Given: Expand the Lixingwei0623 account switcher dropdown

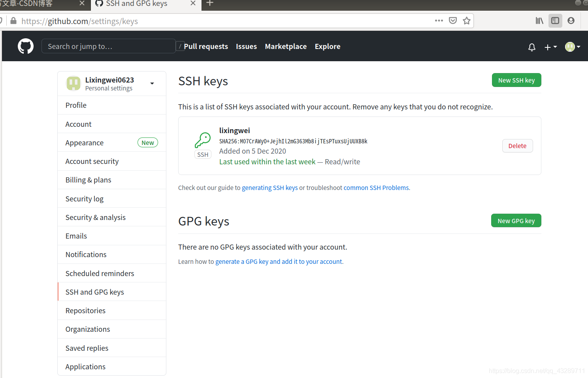Looking at the screenshot, I should point(152,83).
